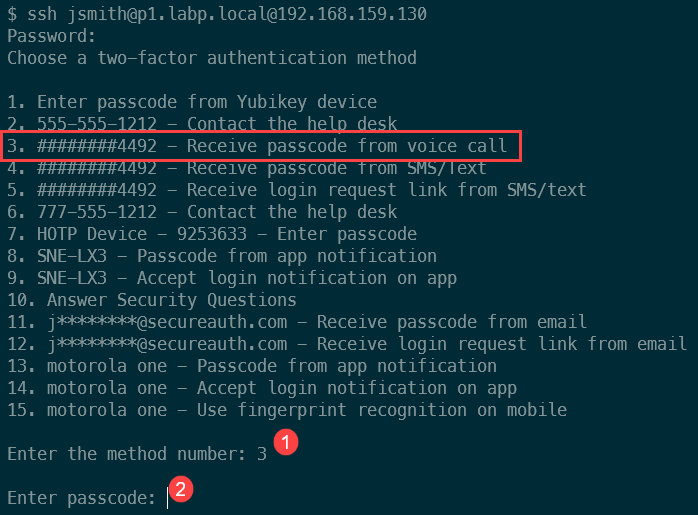The width and height of the screenshot is (698, 515).
Task: Click the red callout badge numbered 1
Action: click(287, 443)
